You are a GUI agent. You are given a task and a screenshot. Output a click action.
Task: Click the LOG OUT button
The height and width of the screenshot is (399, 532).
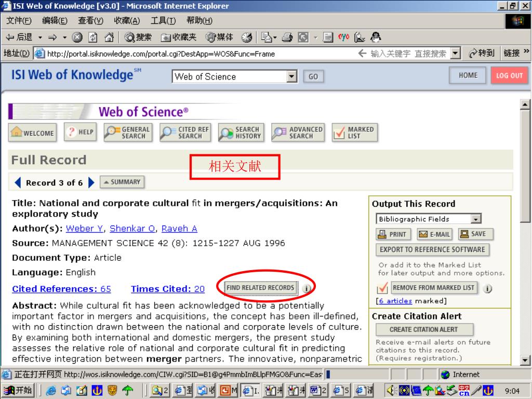click(x=509, y=75)
